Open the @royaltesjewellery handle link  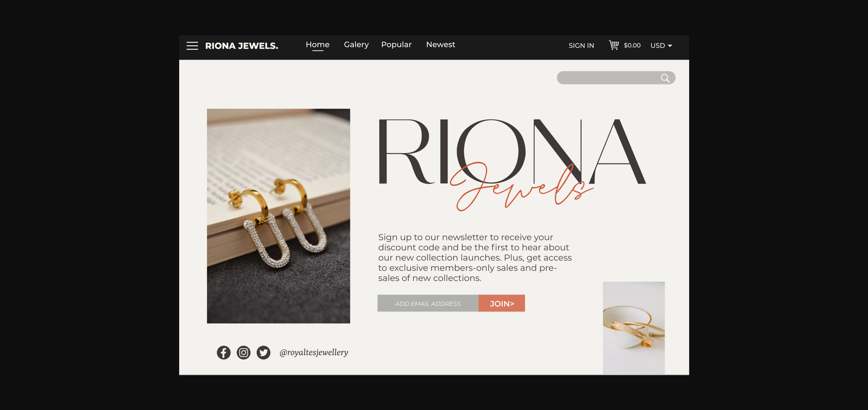(314, 352)
